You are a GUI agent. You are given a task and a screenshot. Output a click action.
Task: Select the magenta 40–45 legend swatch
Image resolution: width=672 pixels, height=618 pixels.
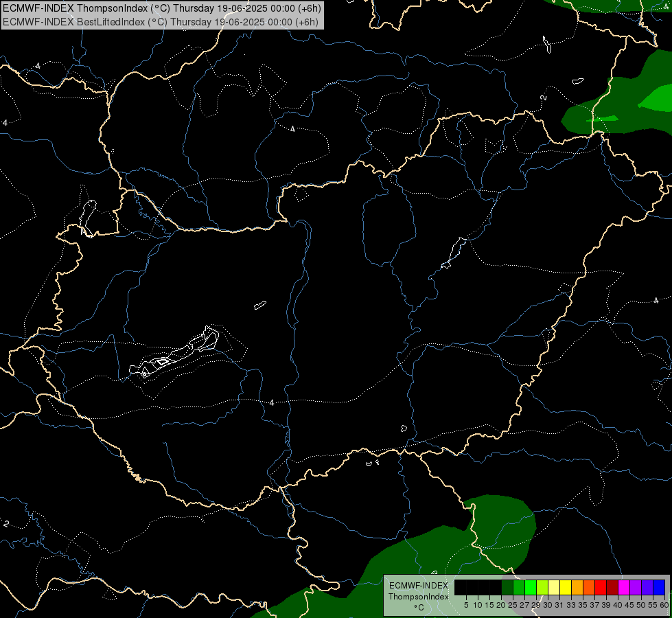point(624,587)
